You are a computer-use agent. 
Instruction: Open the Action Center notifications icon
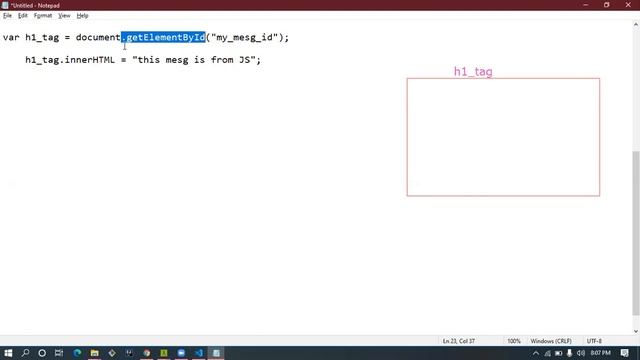pyautogui.click(x=624, y=353)
